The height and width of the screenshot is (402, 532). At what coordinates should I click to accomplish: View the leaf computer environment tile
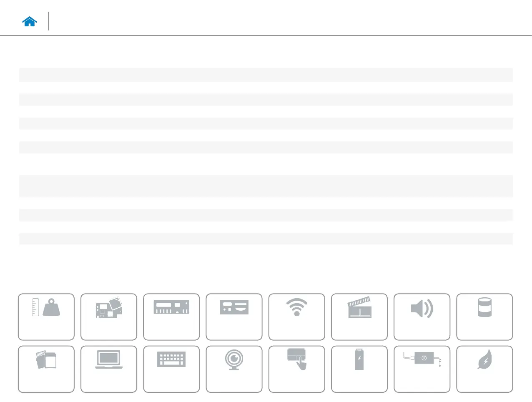tap(484, 369)
